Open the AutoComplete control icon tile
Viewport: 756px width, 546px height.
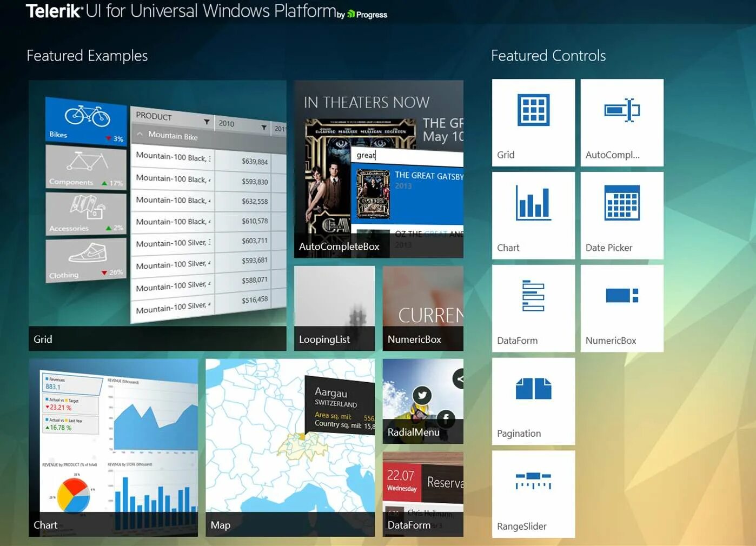click(x=622, y=123)
